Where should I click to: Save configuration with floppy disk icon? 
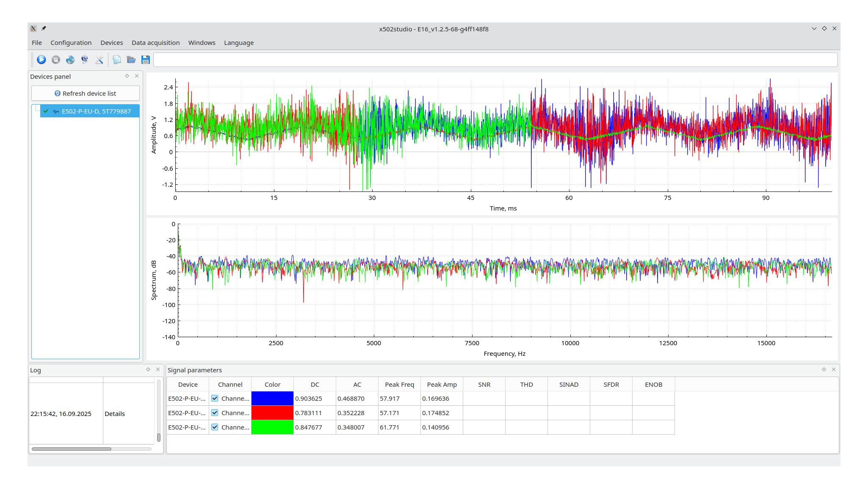coord(146,60)
